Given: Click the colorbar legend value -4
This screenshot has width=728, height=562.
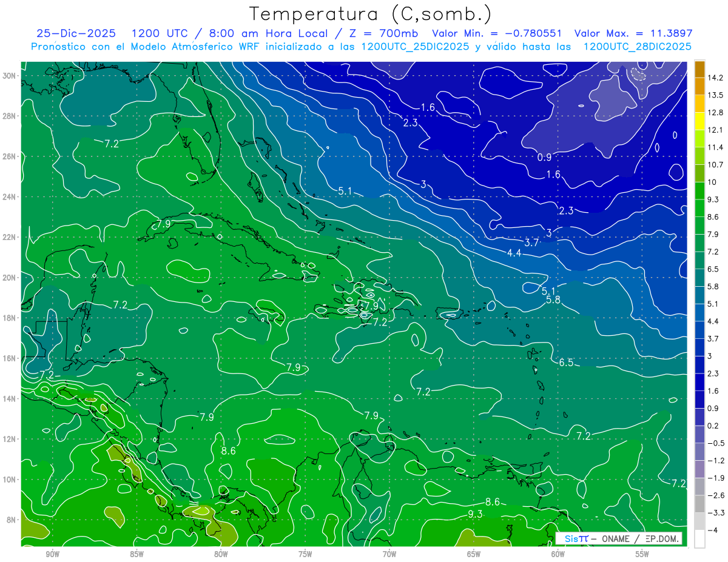Looking at the screenshot, I should click(712, 530).
